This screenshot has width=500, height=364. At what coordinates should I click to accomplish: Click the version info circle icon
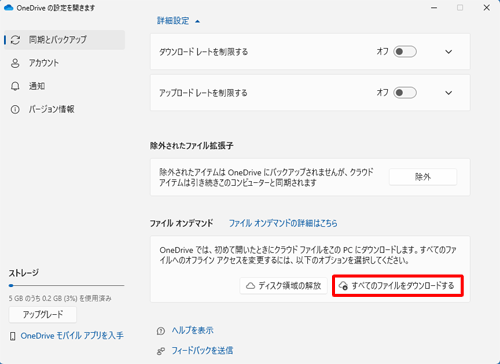tap(15, 109)
